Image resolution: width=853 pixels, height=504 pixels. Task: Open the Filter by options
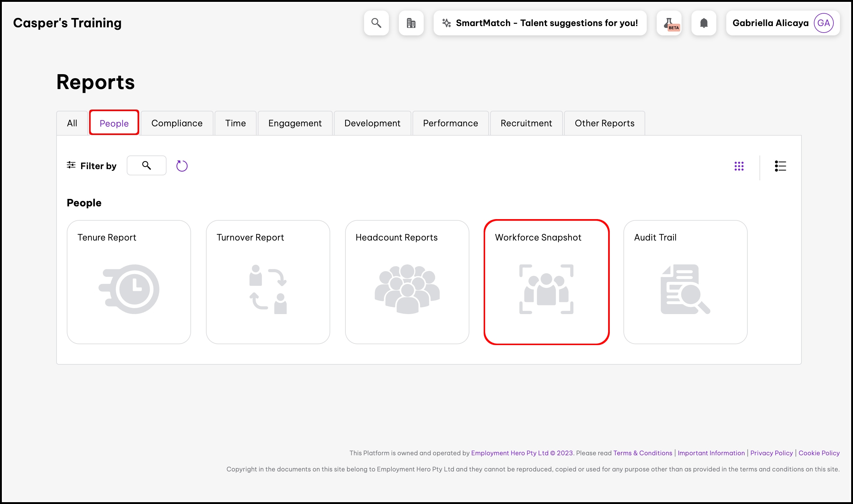pos(91,166)
